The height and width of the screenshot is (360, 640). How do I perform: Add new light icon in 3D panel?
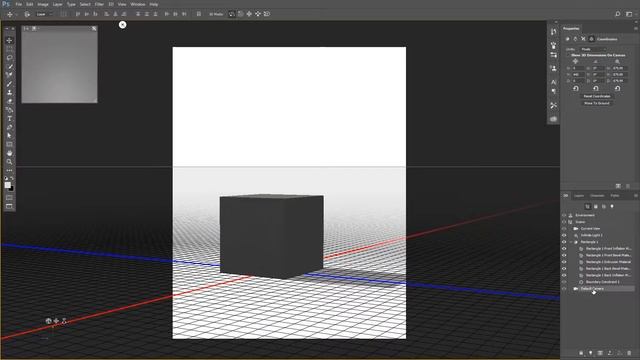coord(591,353)
